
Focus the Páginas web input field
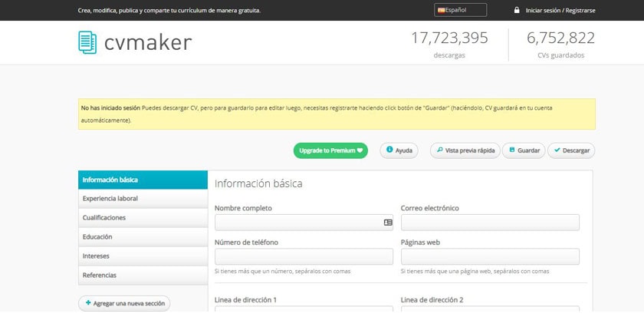(x=490, y=256)
